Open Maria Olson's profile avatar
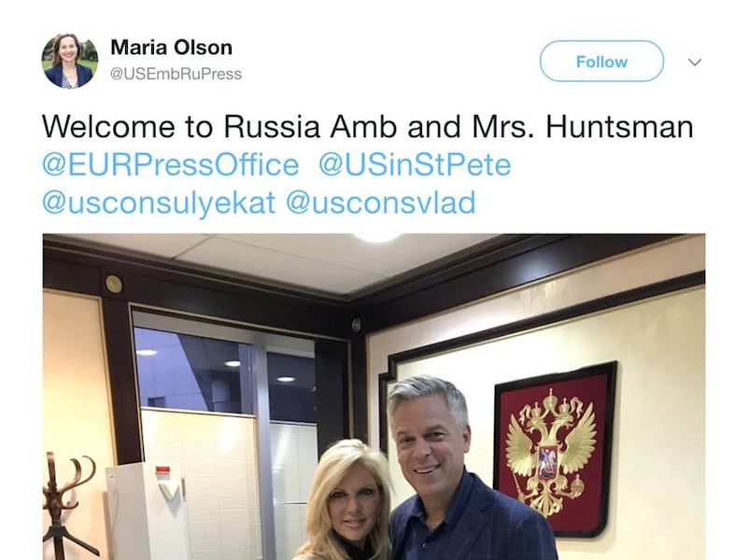This screenshot has height=560, width=747. coord(70,61)
